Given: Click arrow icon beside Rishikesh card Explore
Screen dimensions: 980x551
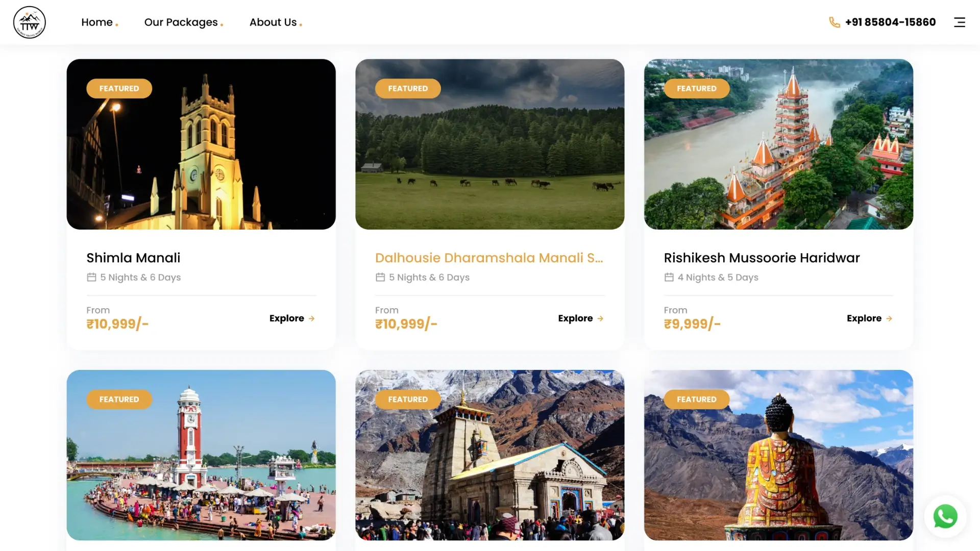Looking at the screenshot, I should point(889,318).
